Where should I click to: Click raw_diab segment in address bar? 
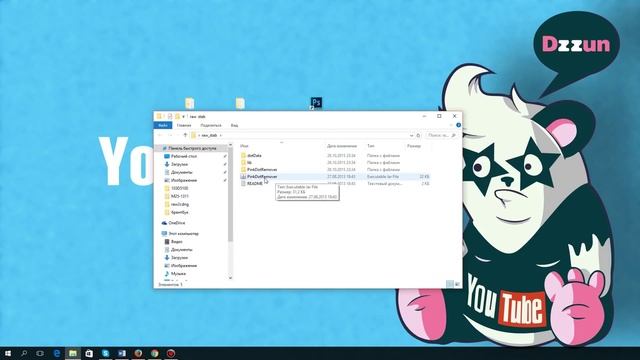click(209, 135)
